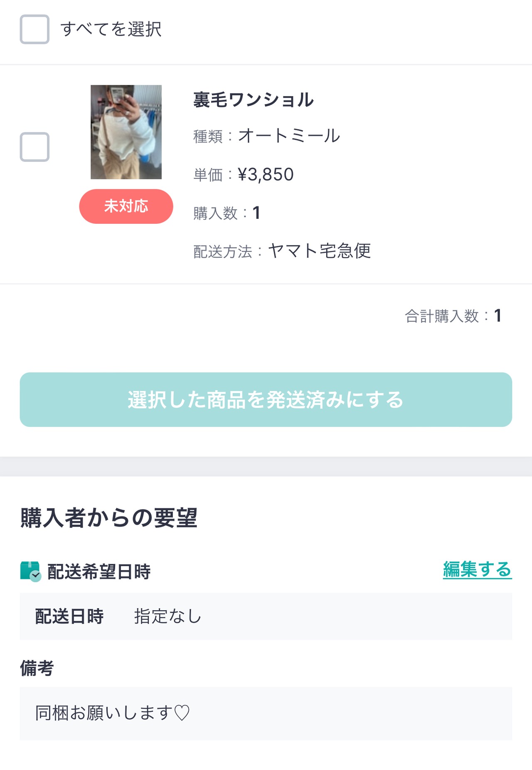The height and width of the screenshot is (770, 532).
Task: Click the すべてを選択 label text
Action: coord(111,29)
